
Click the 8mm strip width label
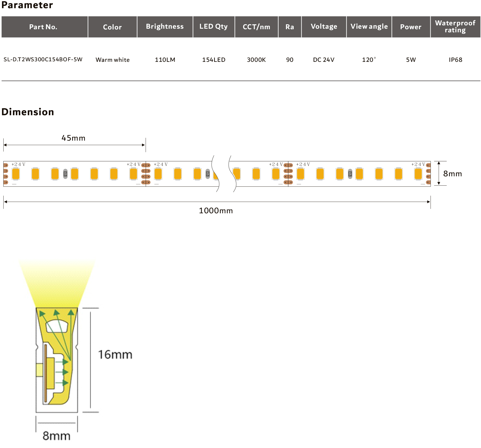pos(452,174)
